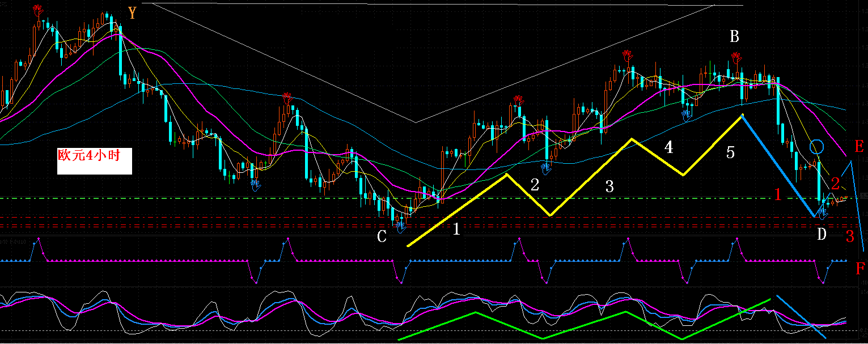Click white wave number 3 label

tap(609, 186)
